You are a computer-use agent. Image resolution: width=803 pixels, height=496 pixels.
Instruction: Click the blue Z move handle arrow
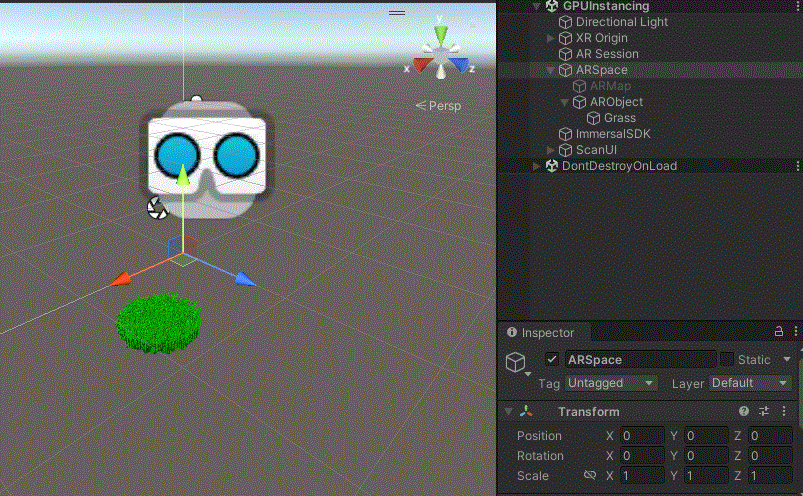click(246, 279)
